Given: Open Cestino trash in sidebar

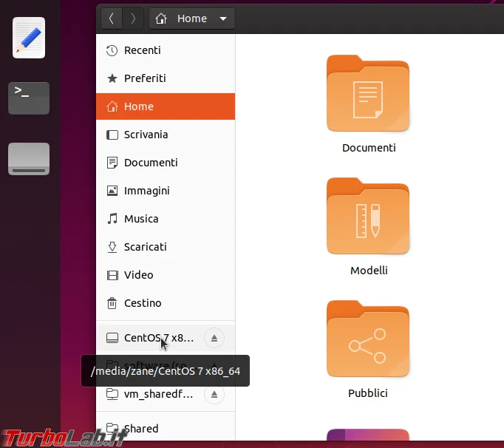Looking at the screenshot, I should pos(166,303).
